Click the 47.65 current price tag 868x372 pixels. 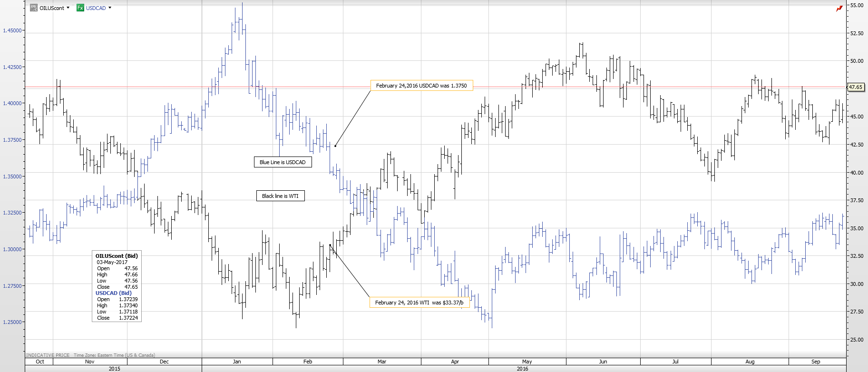856,87
